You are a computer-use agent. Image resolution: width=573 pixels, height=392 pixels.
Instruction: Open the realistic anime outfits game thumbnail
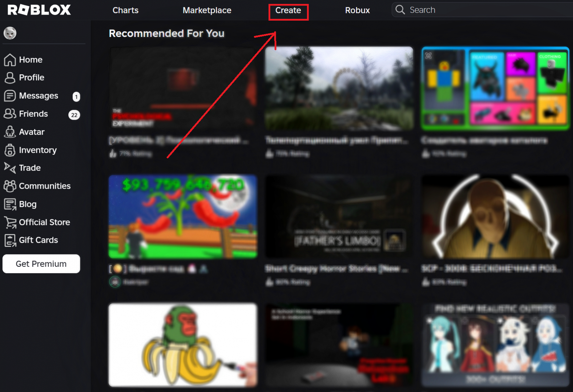pos(495,345)
